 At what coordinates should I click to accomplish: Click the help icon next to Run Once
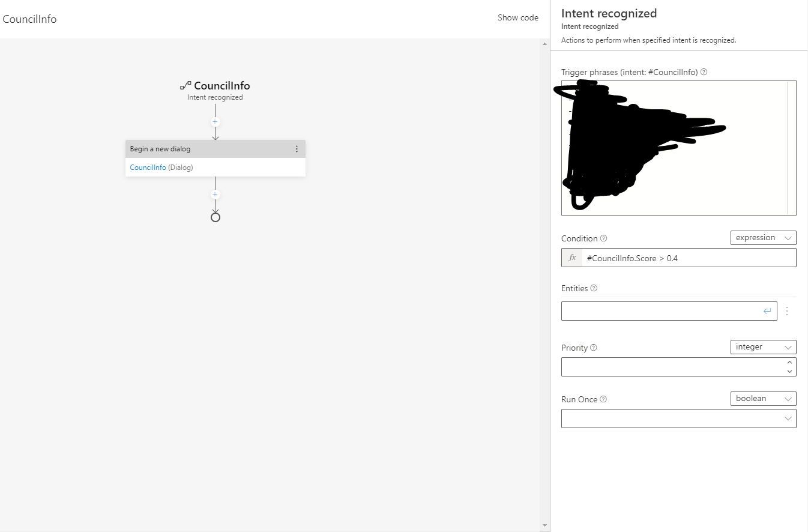click(x=603, y=399)
